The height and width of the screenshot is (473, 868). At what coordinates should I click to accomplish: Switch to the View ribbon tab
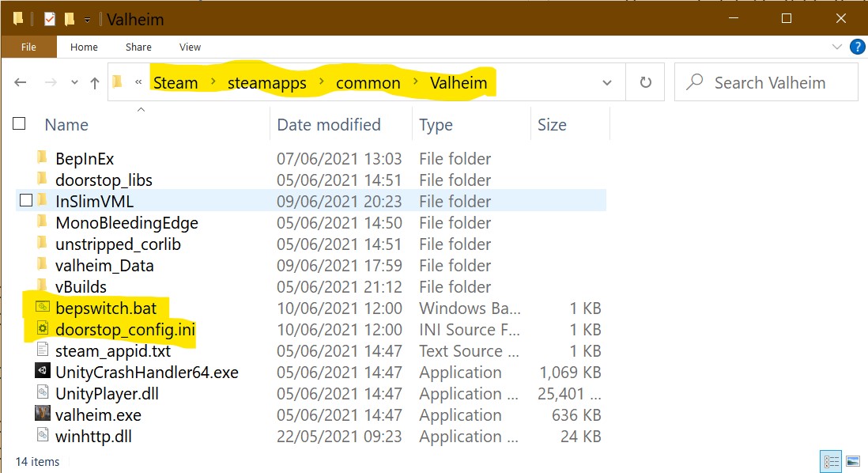tap(190, 47)
